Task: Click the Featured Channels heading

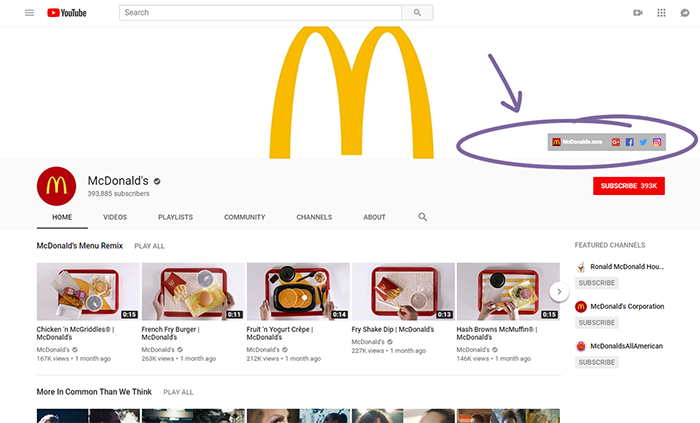Action: [x=610, y=245]
